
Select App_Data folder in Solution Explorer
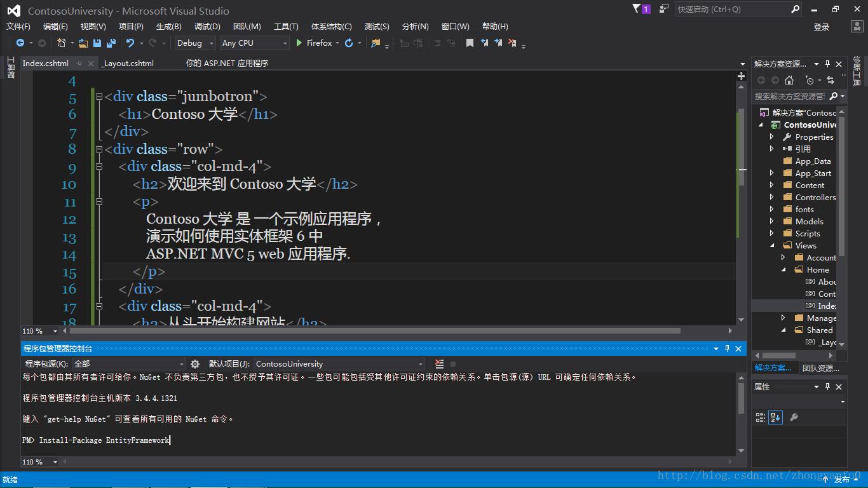[x=813, y=161]
